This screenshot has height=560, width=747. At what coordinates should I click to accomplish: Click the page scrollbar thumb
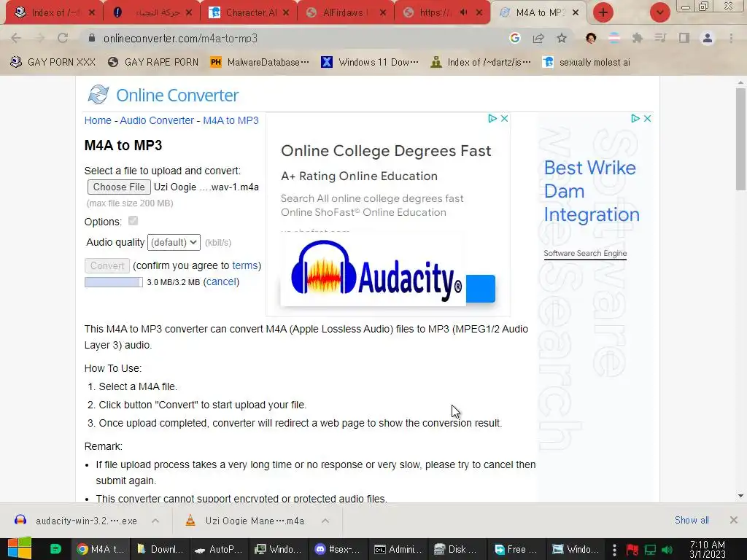[x=740, y=139]
